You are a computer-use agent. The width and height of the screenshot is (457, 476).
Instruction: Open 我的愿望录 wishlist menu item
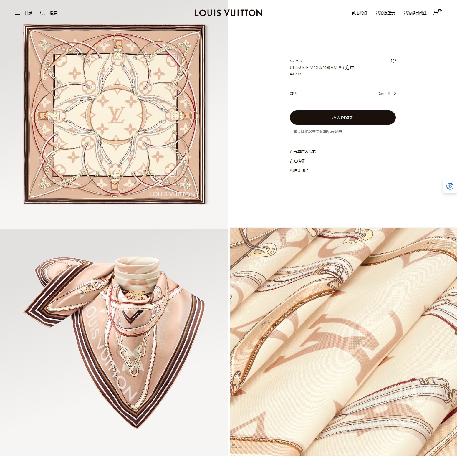(385, 13)
